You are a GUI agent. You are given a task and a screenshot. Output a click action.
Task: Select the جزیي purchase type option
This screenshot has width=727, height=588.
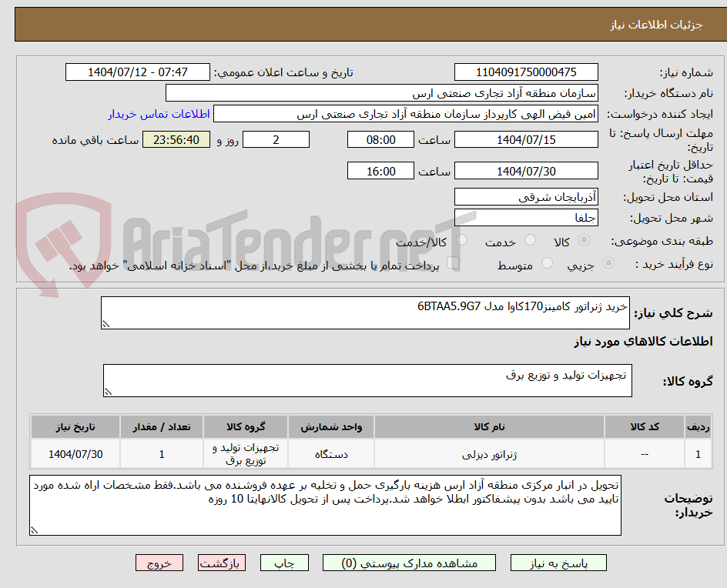point(610,262)
